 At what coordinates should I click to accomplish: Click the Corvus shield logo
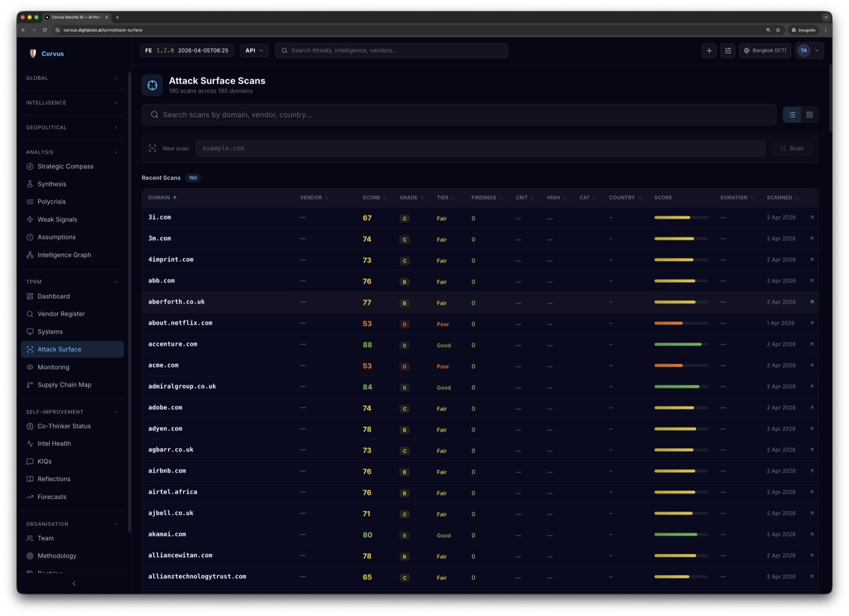point(33,54)
